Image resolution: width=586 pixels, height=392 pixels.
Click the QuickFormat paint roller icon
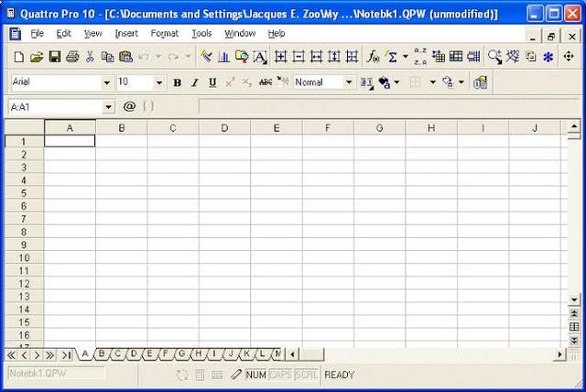pyautogui.click(x=205, y=57)
